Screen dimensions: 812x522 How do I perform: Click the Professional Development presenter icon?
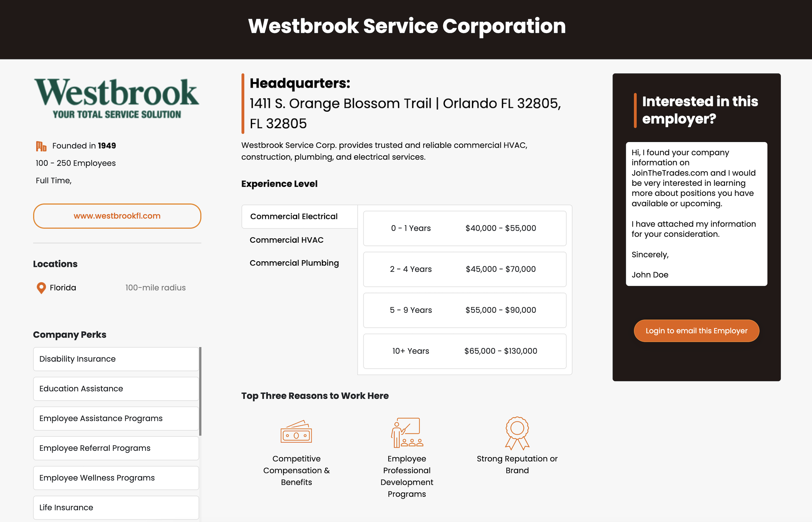407,433
